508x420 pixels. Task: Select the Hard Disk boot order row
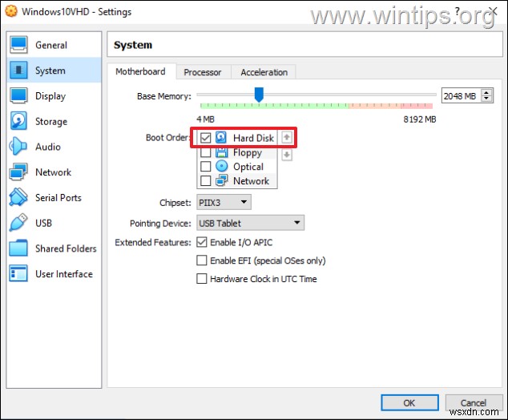pos(237,138)
